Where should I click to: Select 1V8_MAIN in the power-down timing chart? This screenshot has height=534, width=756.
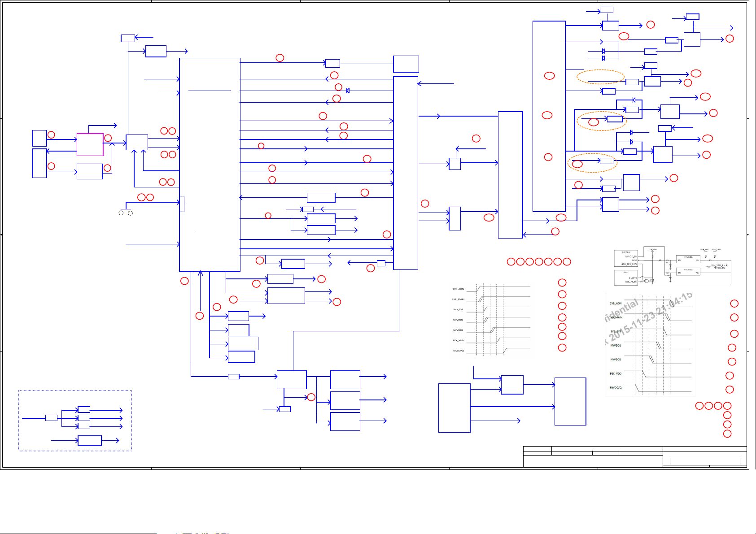coord(616,317)
